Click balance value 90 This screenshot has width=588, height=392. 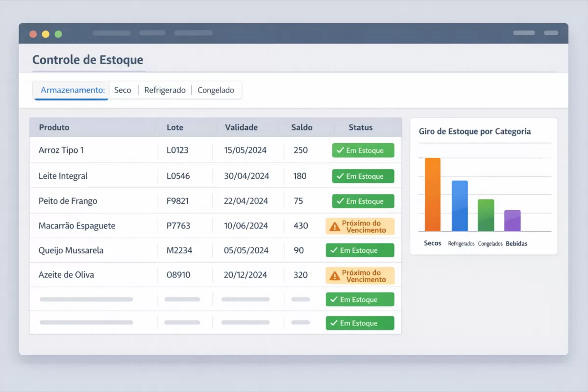pos(299,250)
